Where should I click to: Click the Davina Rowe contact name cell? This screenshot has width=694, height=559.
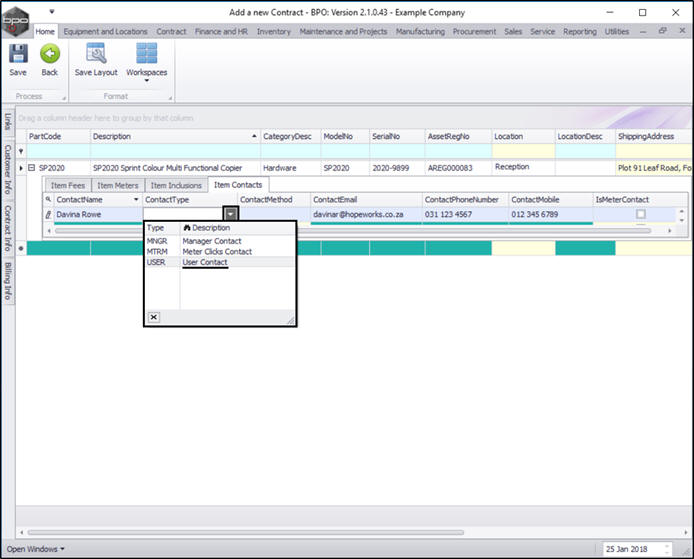(x=98, y=215)
